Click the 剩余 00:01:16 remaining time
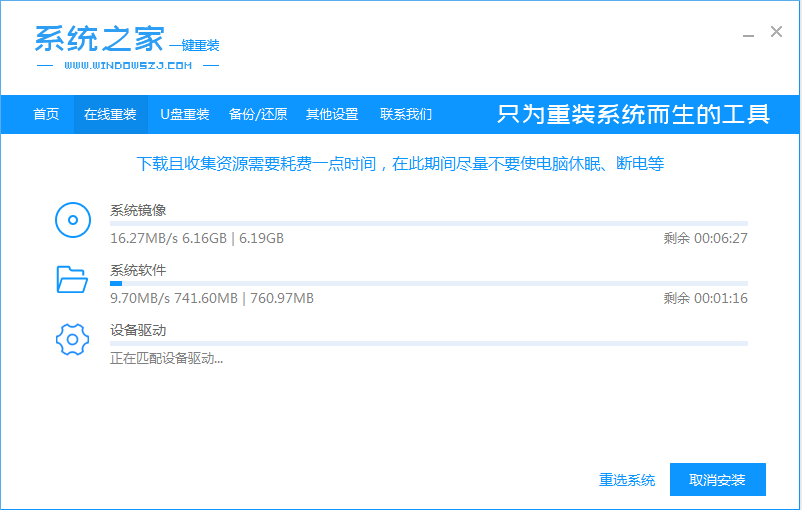 point(705,298)
